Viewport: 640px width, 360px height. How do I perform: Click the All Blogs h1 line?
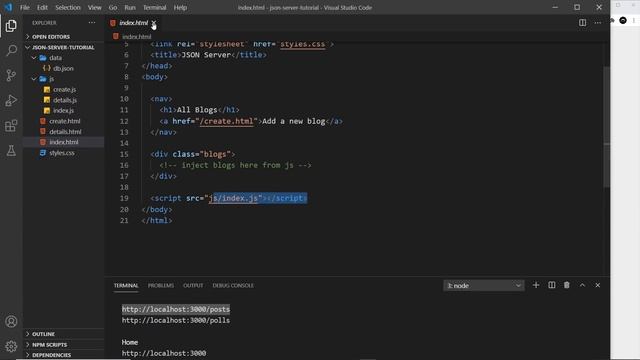(200, 110)
